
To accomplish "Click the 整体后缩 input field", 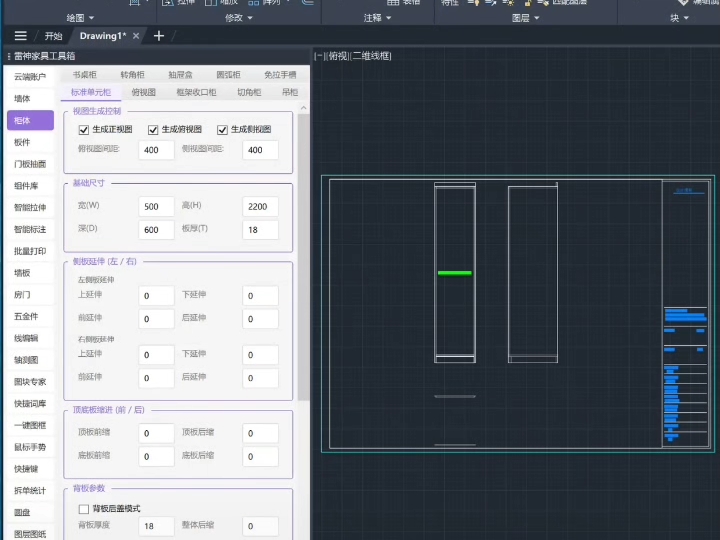I will (x=260, y=526).
